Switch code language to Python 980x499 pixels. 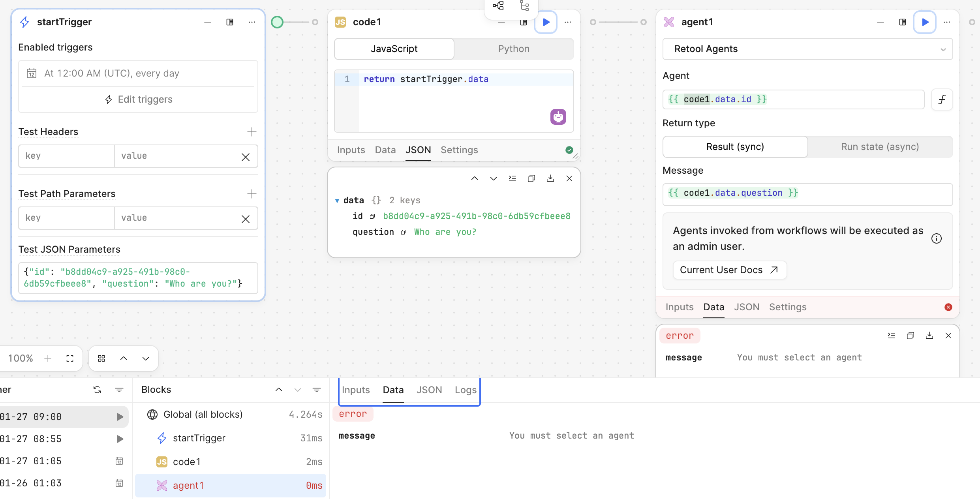point(513,49)
